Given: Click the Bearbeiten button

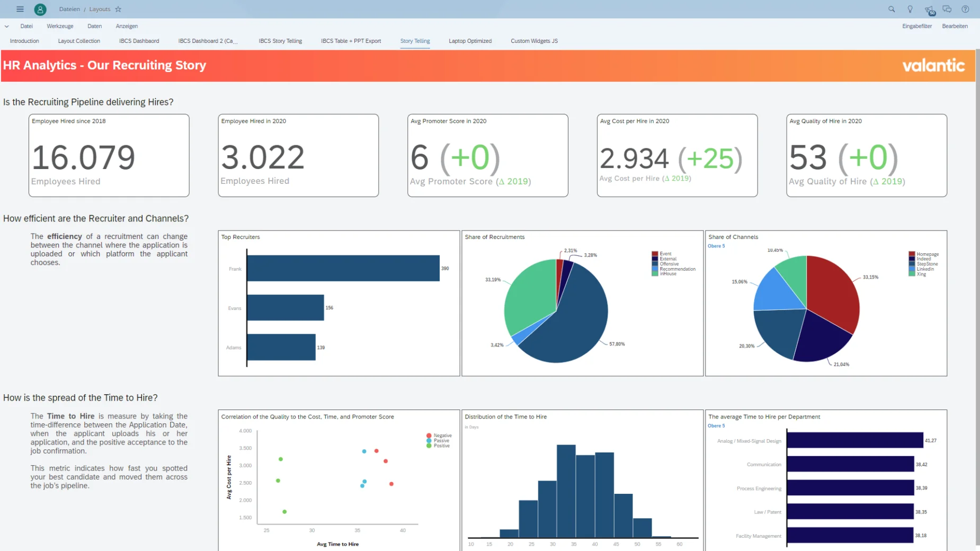Looking at the screenshot, I should click(x=955, y=26).
